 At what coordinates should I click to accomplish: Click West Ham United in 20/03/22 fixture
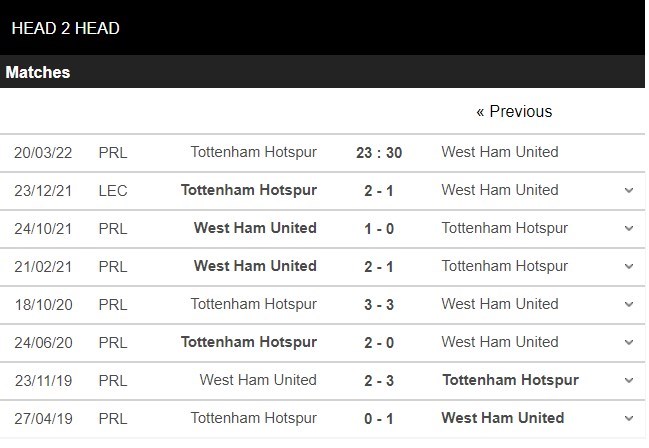coord(500,152)
